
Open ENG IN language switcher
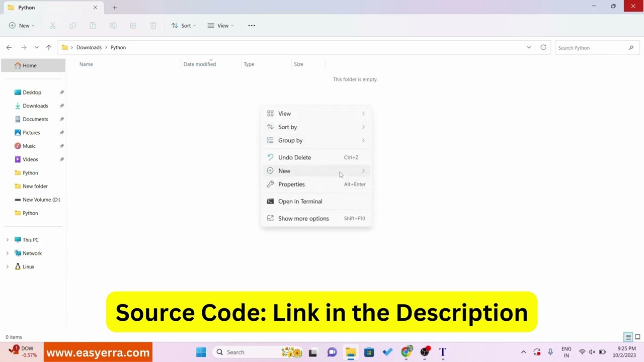click(x=567, y=352)
